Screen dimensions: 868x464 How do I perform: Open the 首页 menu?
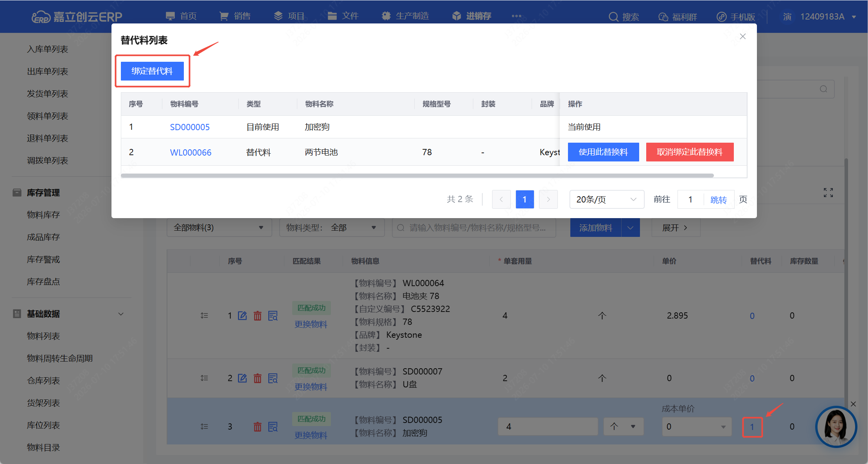181,16
